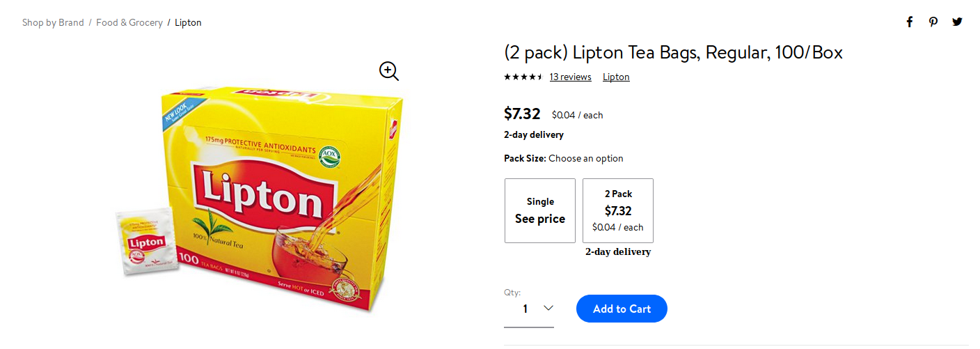
Task: Share product via Twitter icon
Action: point(958,22)
